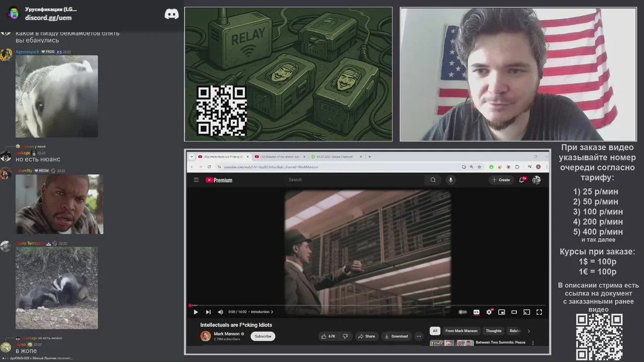
Task: Go back in the browser
Action: tap(192, 166)
